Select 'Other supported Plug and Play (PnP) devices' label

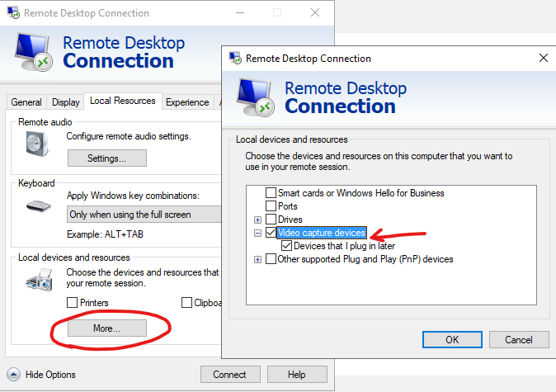tap(365, 259)
